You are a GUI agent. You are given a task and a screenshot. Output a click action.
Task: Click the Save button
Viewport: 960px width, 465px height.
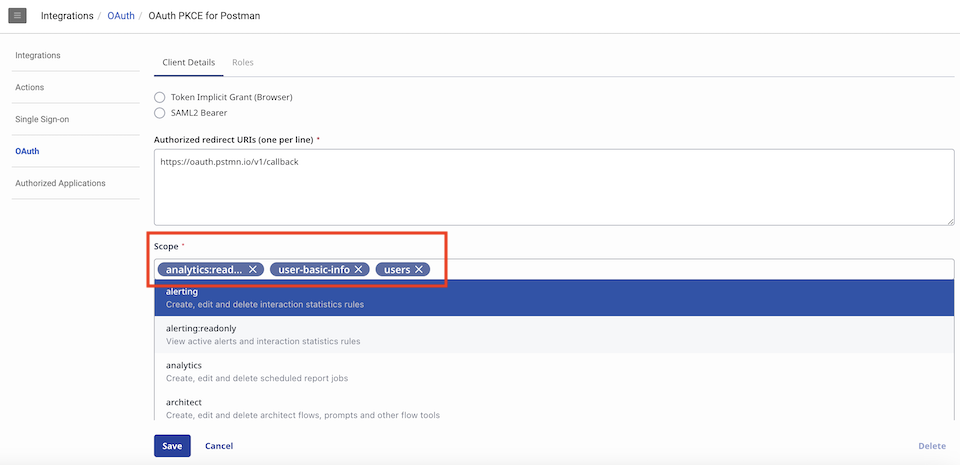[172, 445]
